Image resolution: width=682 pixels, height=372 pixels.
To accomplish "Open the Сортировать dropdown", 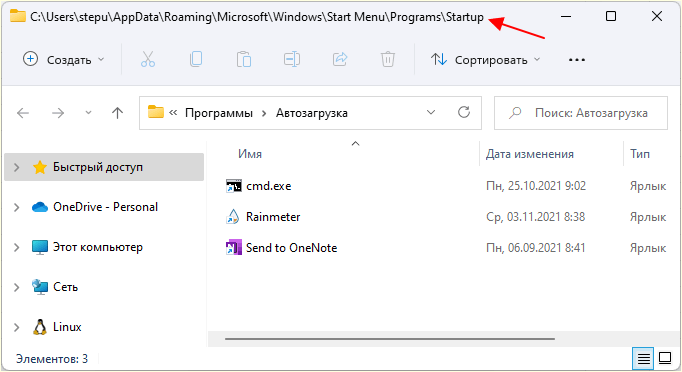I will [x=485, y=60].
